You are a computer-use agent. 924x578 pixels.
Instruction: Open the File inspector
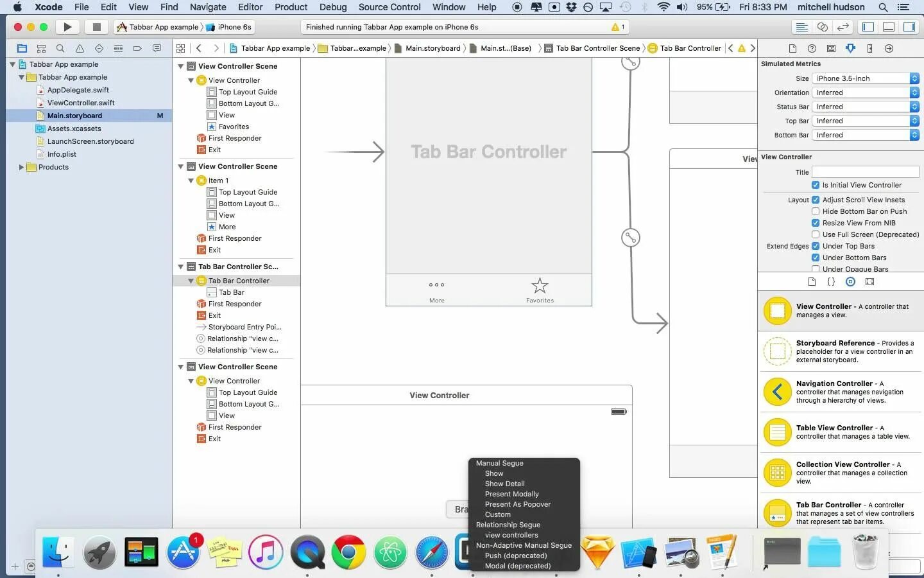click(792, 48)
